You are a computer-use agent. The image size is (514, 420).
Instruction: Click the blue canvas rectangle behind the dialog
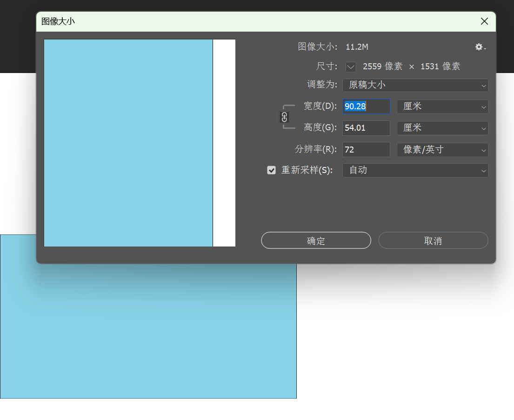[148, 331]
